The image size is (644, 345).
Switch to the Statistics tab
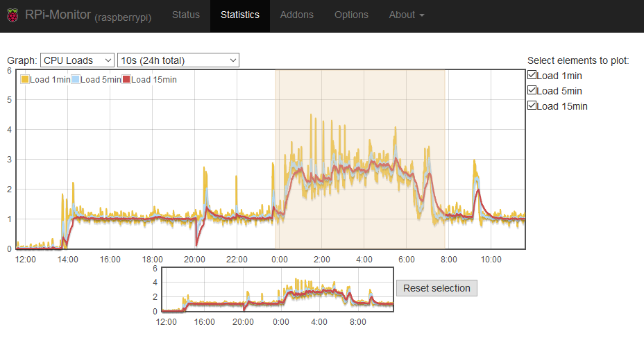240,15
